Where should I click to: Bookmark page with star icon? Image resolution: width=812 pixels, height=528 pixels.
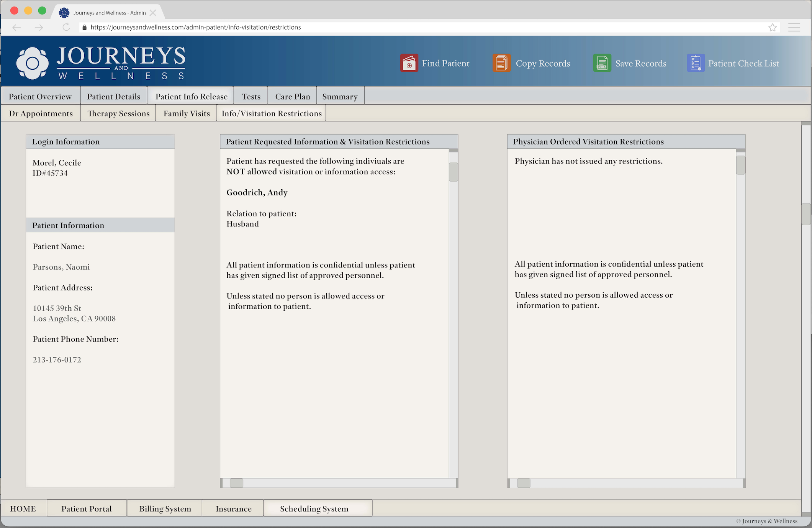coord(772,27)
